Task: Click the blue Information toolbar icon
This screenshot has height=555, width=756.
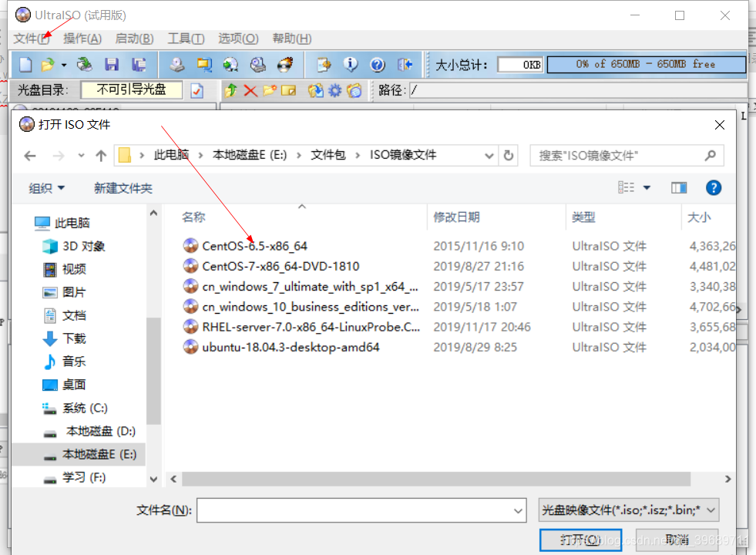Action: pos(351,65)
